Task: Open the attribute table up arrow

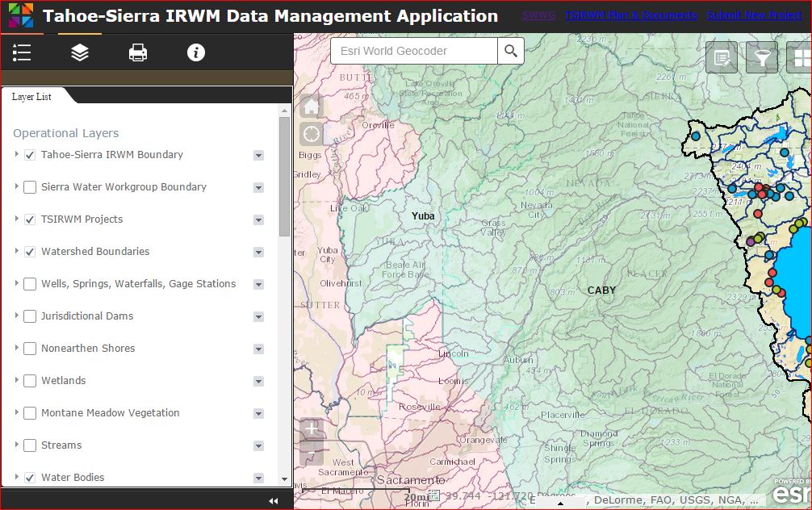Action: [560, 503]
